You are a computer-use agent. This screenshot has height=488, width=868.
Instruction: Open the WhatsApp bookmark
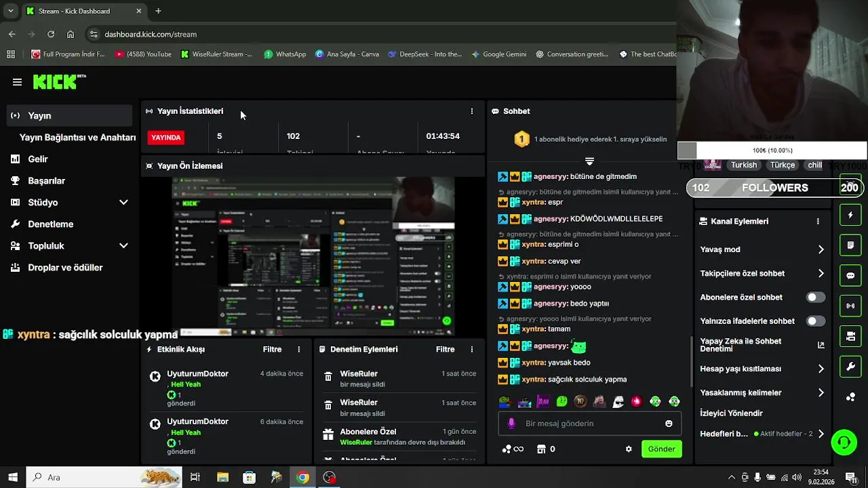coord(285,54)
